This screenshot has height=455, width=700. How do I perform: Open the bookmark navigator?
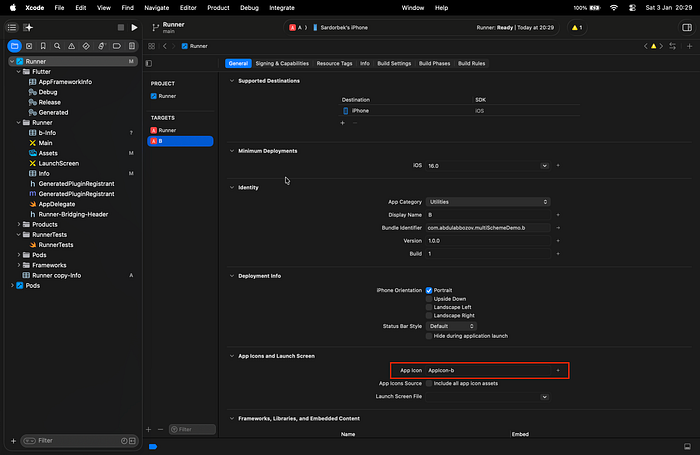coord(43,46)
